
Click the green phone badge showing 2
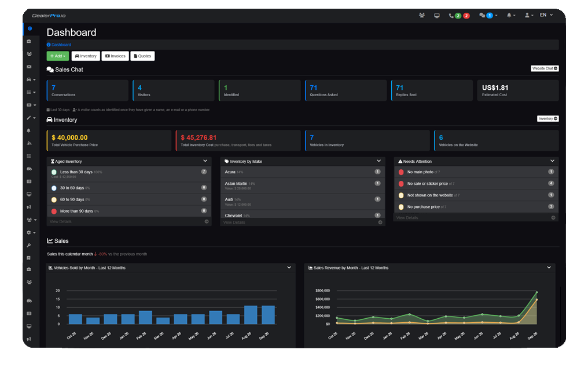[458, 16]
